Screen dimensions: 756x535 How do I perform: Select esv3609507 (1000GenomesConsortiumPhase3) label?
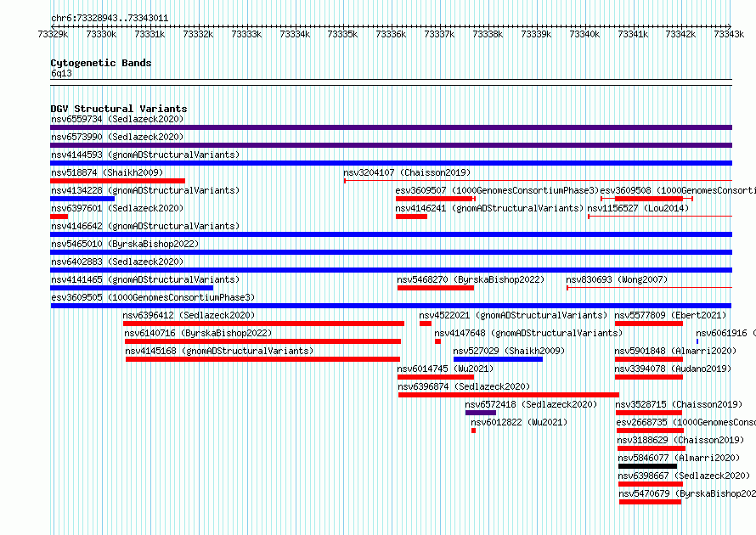click(497, 190)
